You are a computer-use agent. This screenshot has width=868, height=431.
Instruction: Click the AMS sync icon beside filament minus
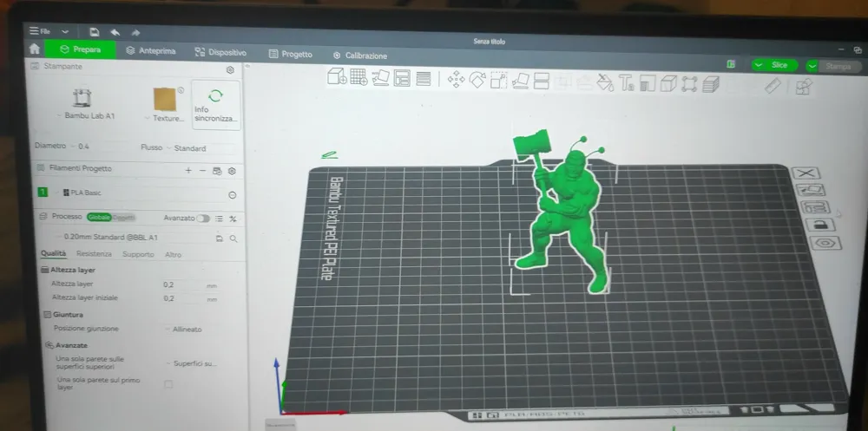[217, 171]
